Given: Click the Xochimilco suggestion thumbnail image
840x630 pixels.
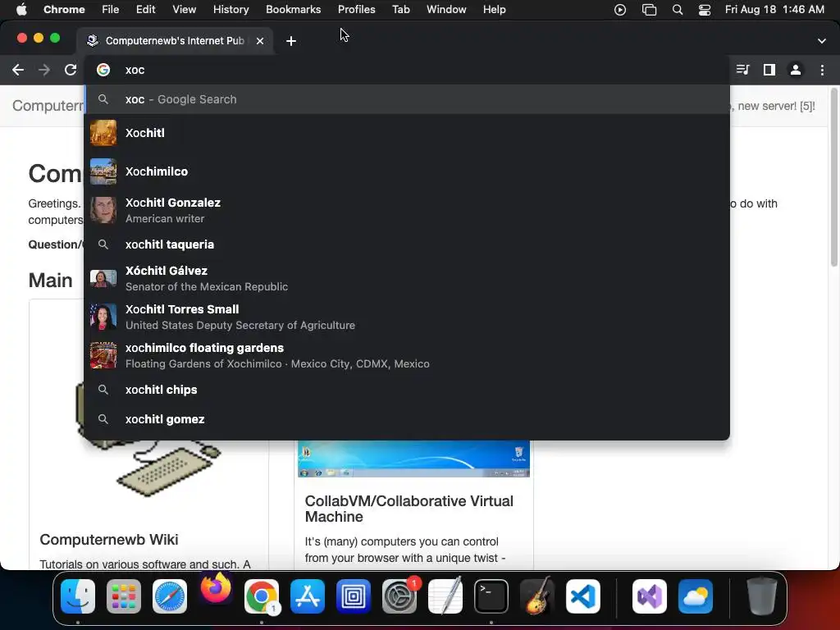Looking at the screenshot, I should 103,171.
